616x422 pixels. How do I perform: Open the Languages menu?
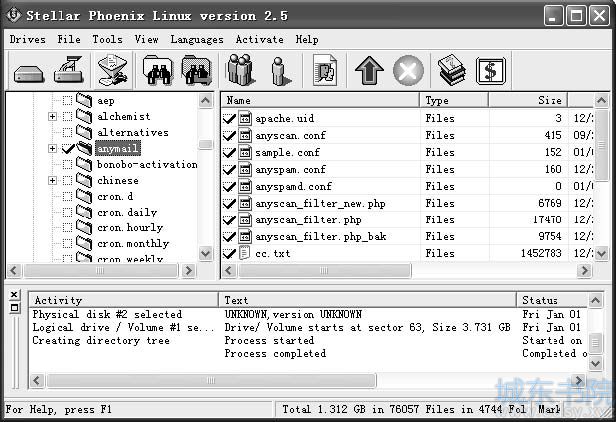coord(197,39)
